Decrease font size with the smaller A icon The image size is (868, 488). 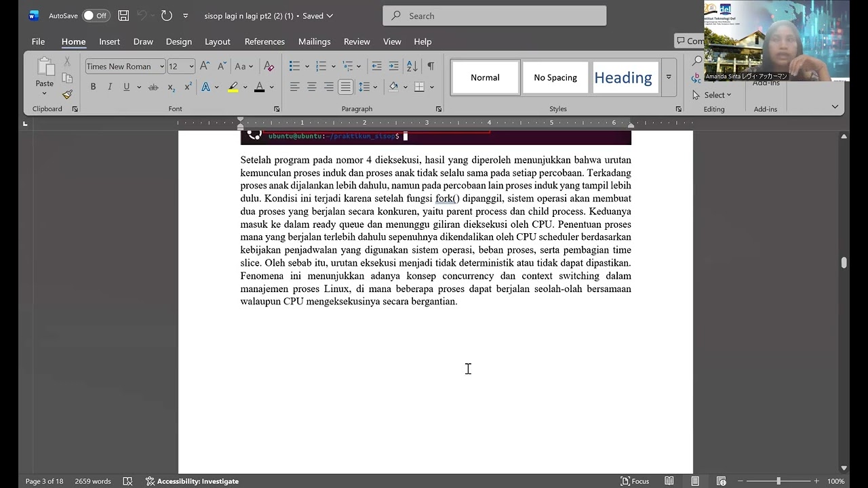[222, 66]
